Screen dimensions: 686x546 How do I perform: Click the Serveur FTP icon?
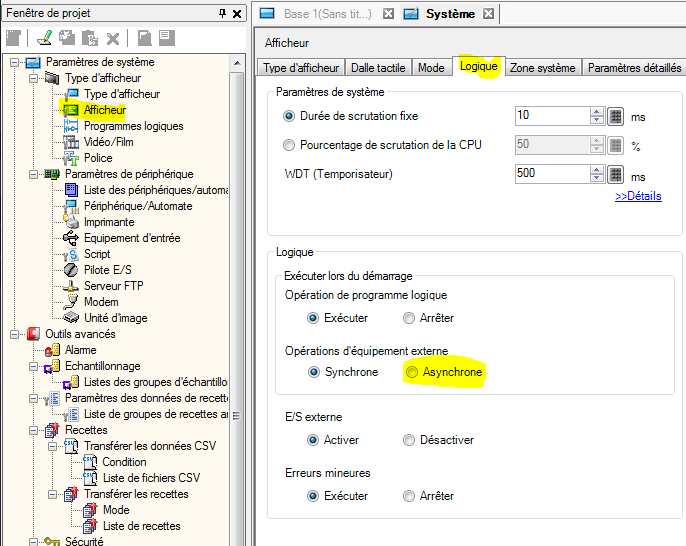click(x=70, y=286)
